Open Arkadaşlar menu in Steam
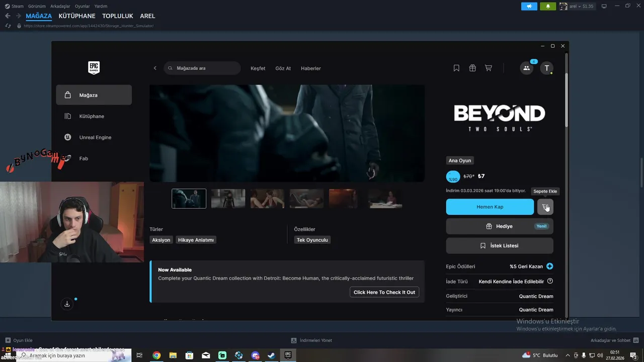Viewport: 644px width, 362px height. 60,6
